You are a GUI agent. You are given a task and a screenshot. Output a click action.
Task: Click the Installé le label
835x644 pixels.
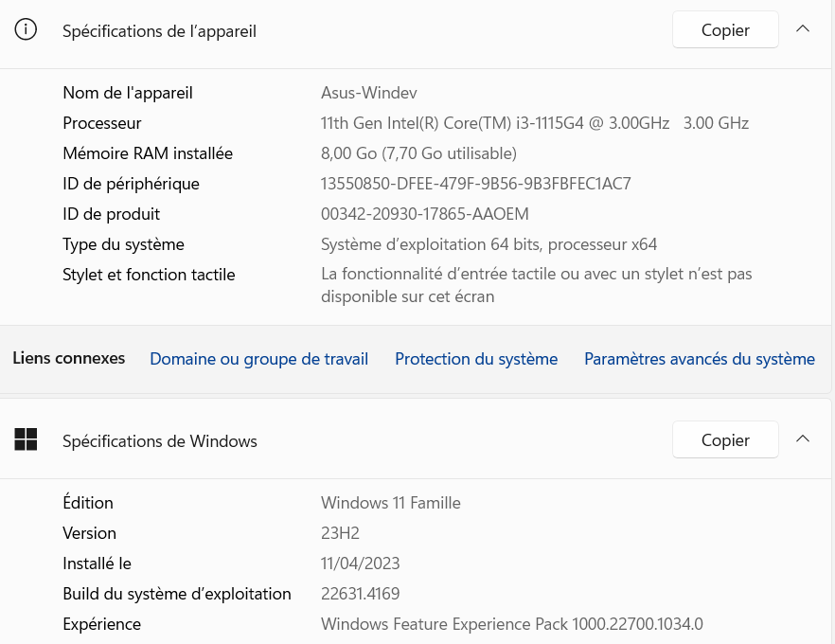(x=97, y=563)
